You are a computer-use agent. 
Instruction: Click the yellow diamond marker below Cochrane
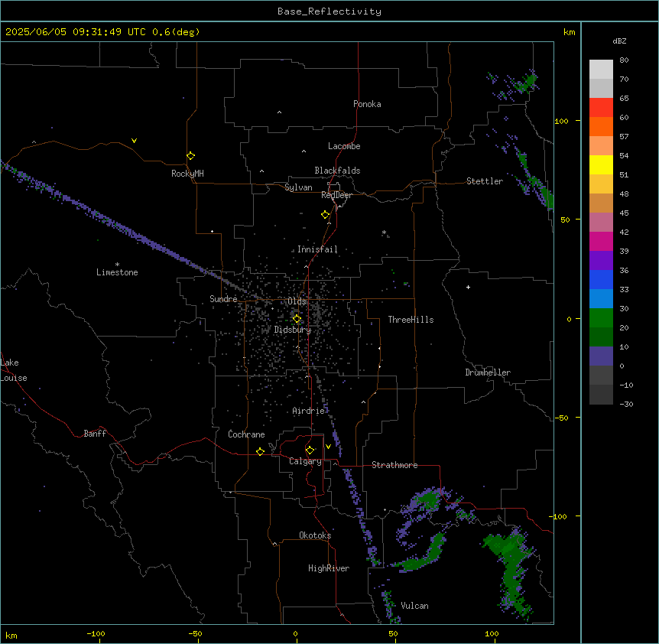pyautogui.click(x=260, y=451)
